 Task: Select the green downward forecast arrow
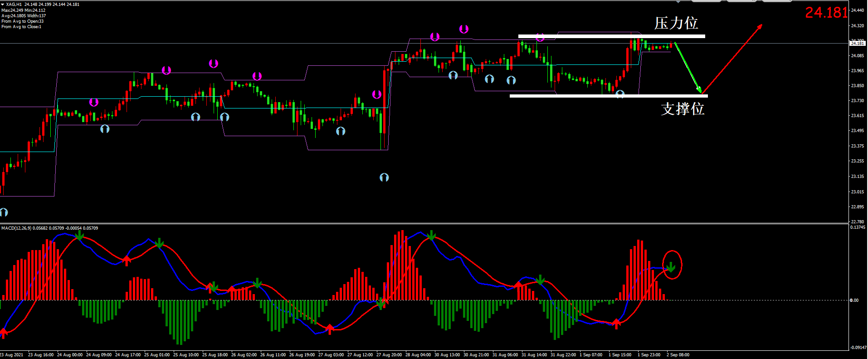(x=688, y=68)
